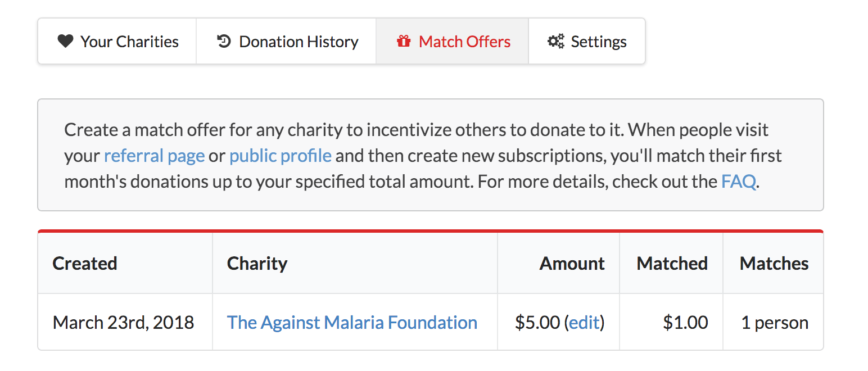Click the Matched column header
The height and width of the screenshot is (371, 868).
672,264
